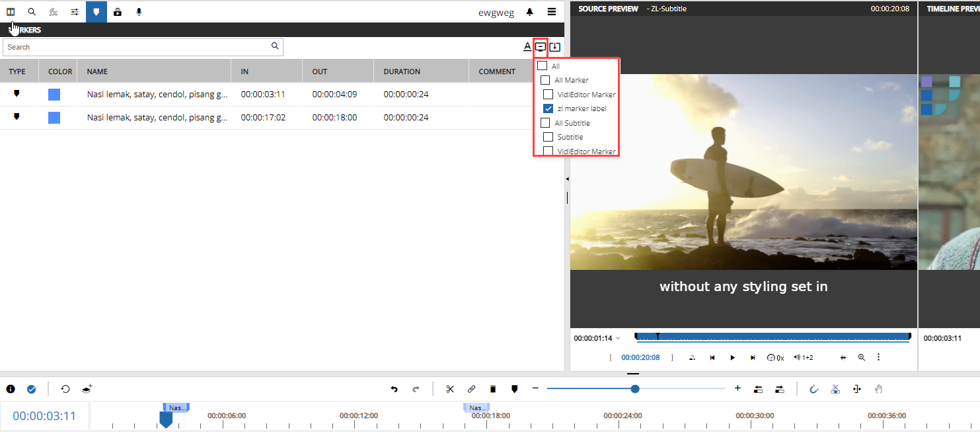Select the scissors cut tool
This screenshot has width=980, height=432.
450,389
